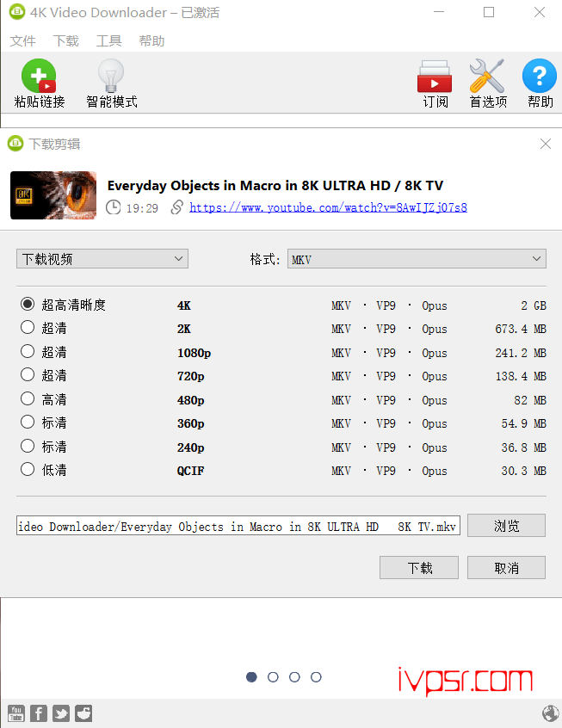
Task: Select the 标清 360p quality option
Action: [28, 422]
